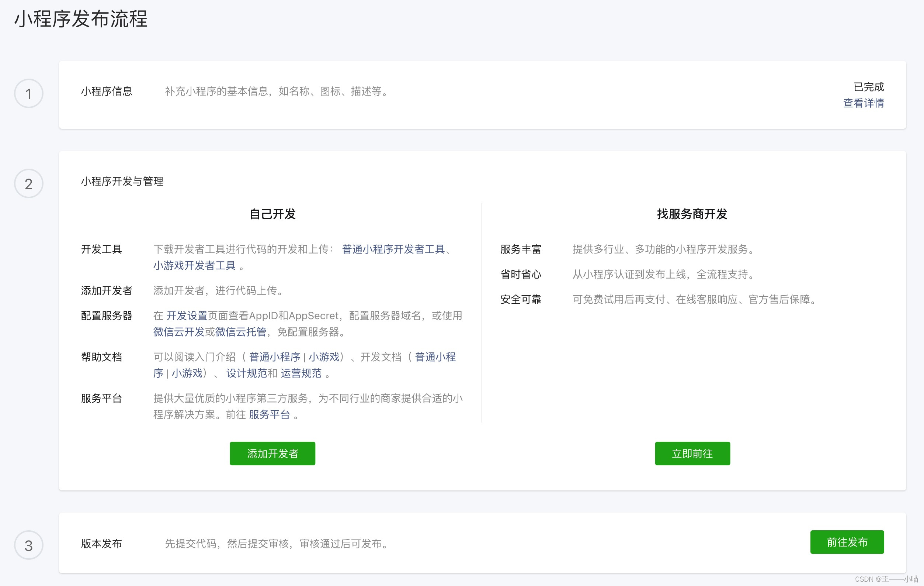
Task: Open 查看详情 link for 小程序信息
Action: (x=864, y=103)
